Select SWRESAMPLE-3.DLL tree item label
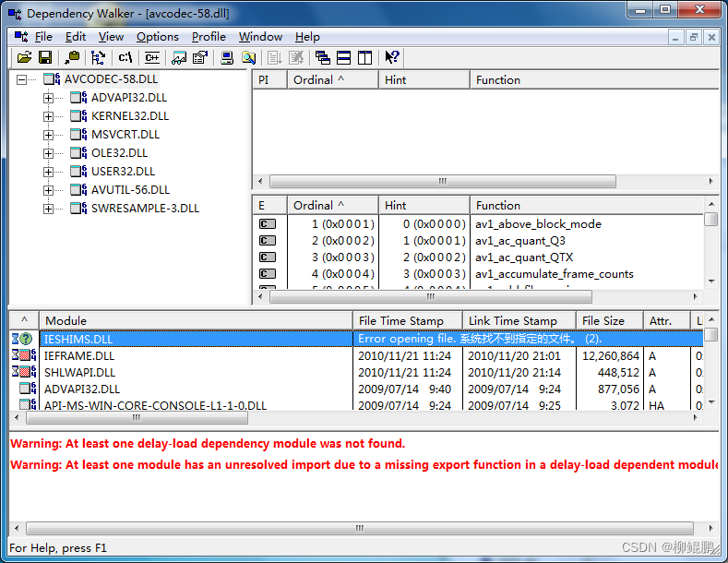 (x=145, y=209)
